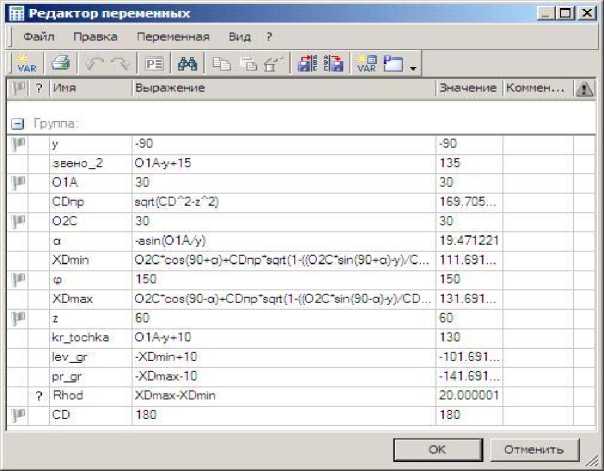Screen dimensions: 604x471
Task: Click the Коммен... column header
Action: point(538,88)
